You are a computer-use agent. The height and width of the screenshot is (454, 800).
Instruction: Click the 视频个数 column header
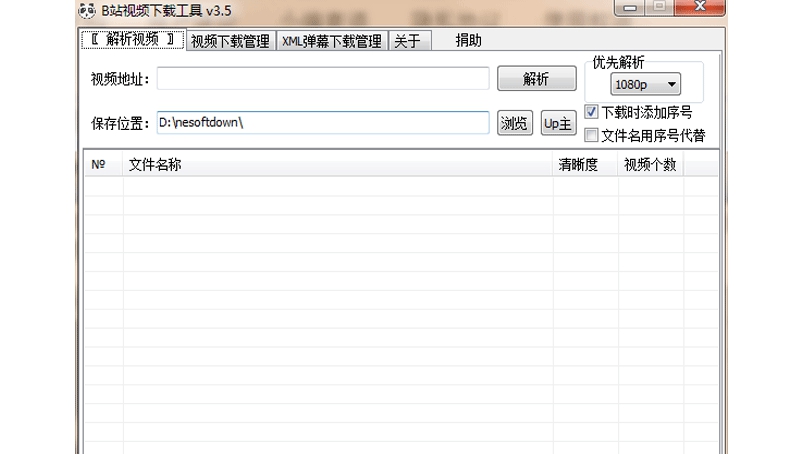pos(651,164)
